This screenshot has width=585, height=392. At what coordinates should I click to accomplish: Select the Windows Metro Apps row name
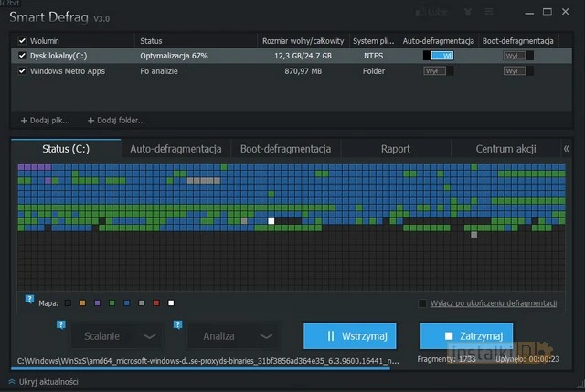[68, 71]
